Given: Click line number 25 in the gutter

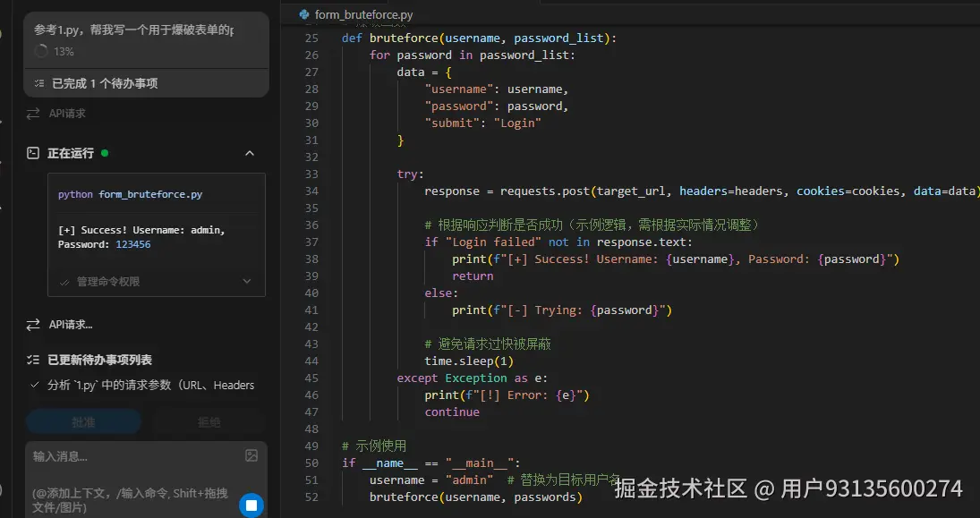Looking at the screenshot, I should point(311,38).
